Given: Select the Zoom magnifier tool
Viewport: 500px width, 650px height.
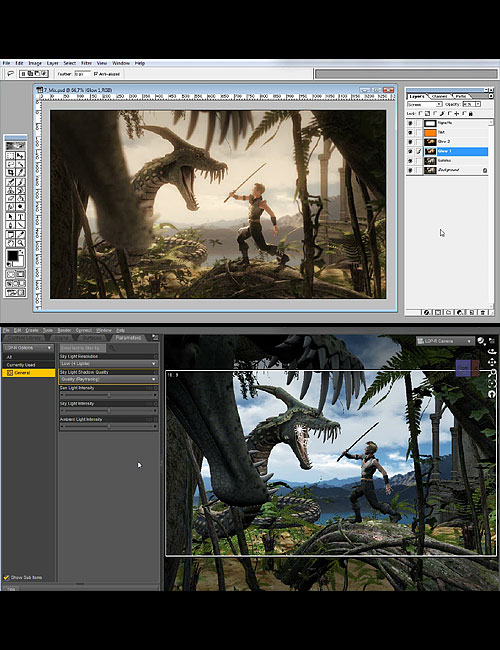Looking at the screenshot, I should [20, 243].
